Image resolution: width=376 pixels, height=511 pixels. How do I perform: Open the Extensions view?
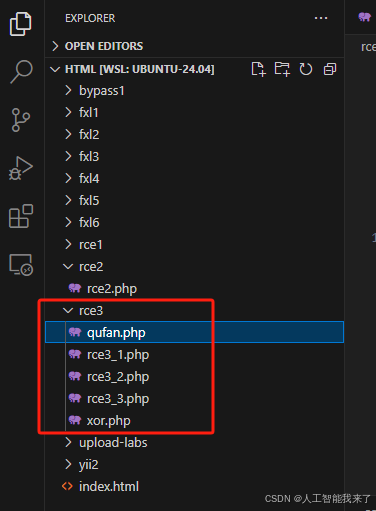[x=21, y=216]
